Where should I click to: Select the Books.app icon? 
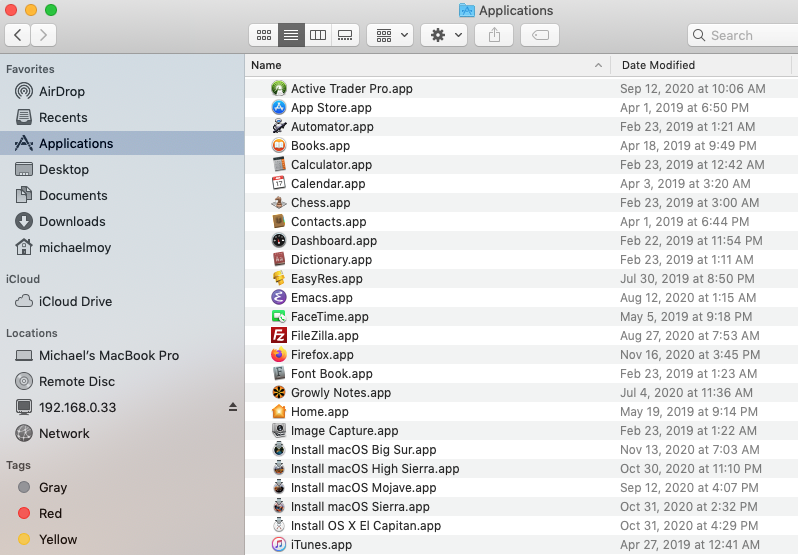(x=278, y=145)
